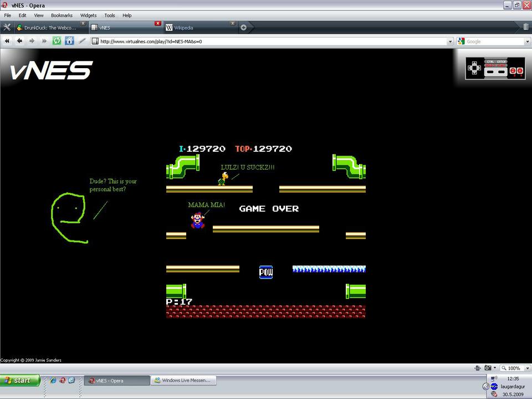Click the Forward arrow button
Viewport: 532px width, 399px height.
[32, 41]
